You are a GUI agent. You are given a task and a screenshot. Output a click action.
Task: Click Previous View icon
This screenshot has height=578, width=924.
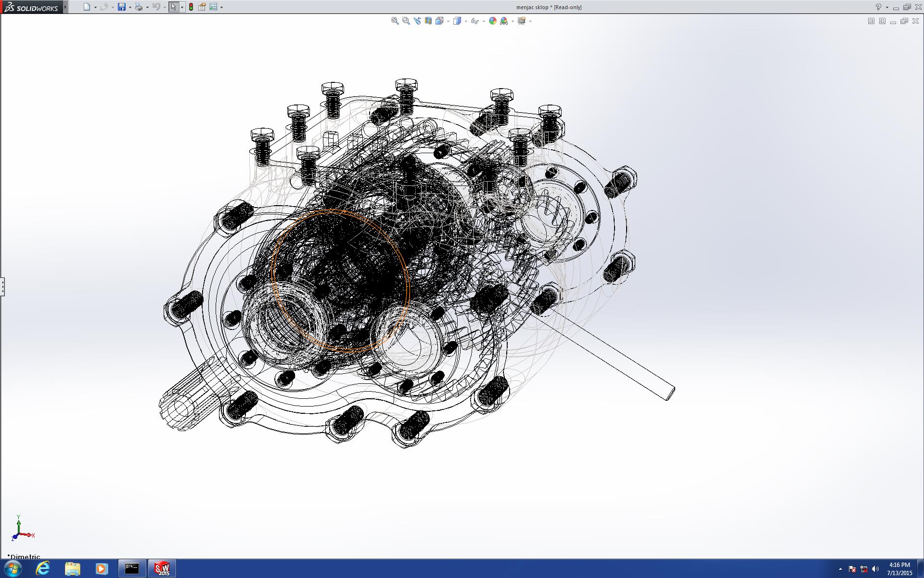[417, 21]
